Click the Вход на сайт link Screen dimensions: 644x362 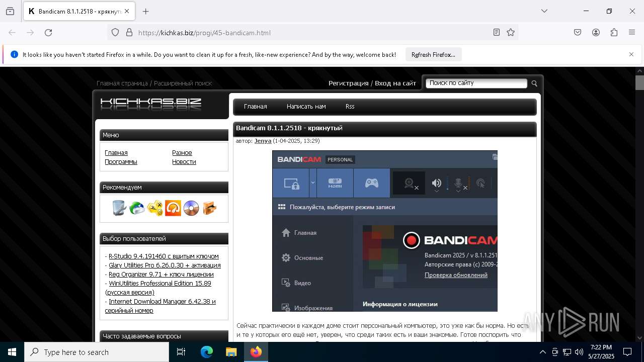395,83
